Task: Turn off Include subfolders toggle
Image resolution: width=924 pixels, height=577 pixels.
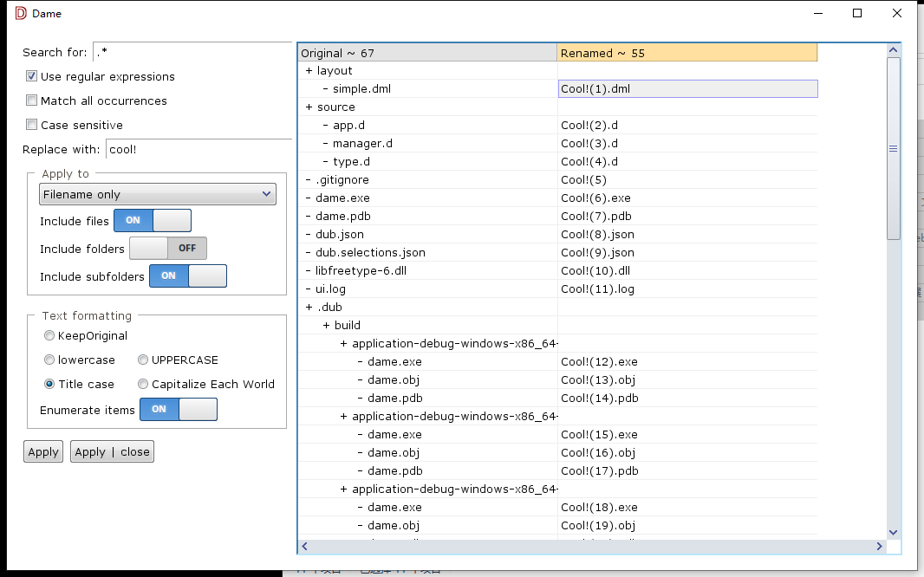Action: [x=188, y=276]
